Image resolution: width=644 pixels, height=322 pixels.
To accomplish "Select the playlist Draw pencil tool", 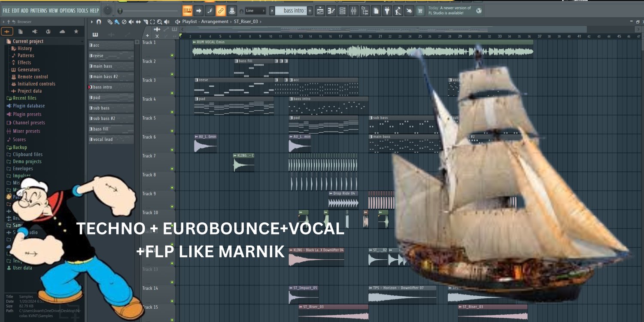I will [x=110, y=21].
